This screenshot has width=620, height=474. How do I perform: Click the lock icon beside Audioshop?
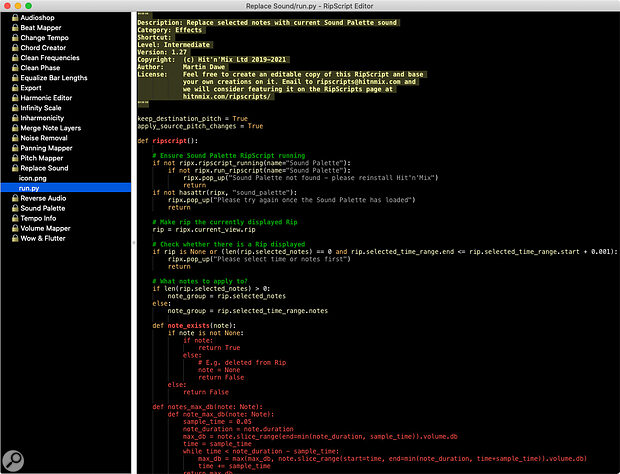pos(15,17)
